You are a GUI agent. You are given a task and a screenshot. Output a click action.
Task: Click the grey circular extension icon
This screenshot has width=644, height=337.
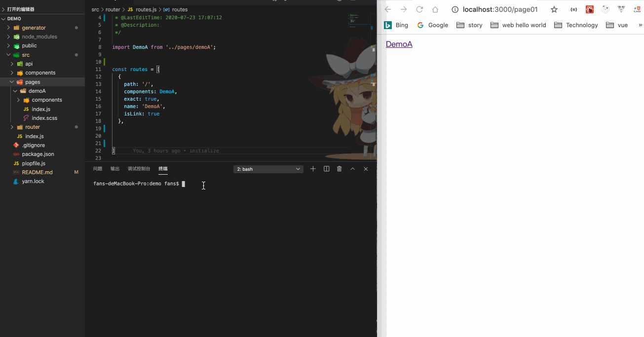(x=606, y=9)
